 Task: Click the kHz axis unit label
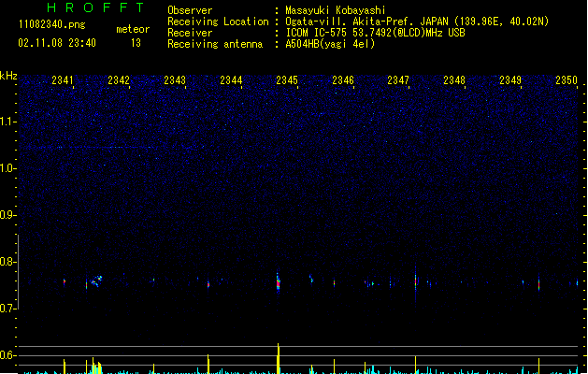8,76
